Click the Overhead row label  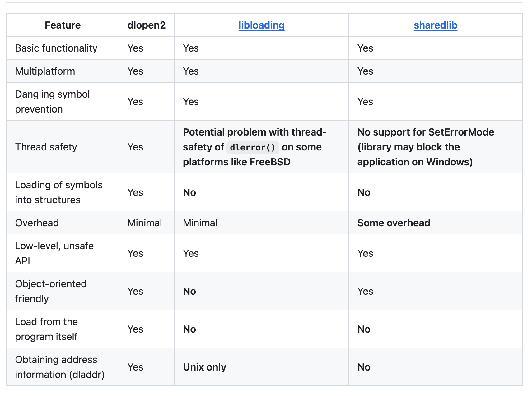37,223
